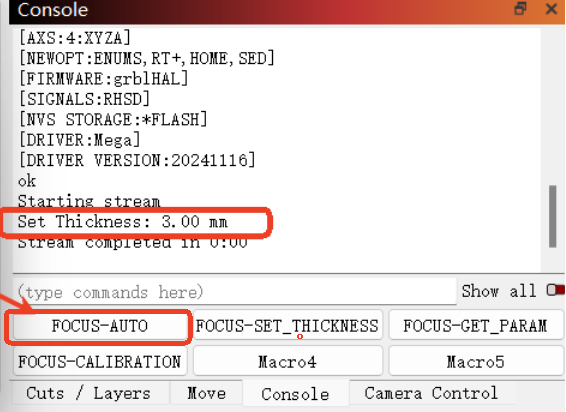Click the DRIVER VERSION:20241116 output line
This screenshot has height=412, width=566.
(137, 160)
